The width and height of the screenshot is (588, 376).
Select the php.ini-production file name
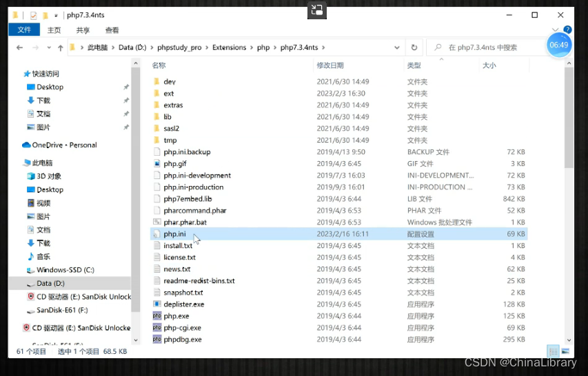(x=193, y=187)
